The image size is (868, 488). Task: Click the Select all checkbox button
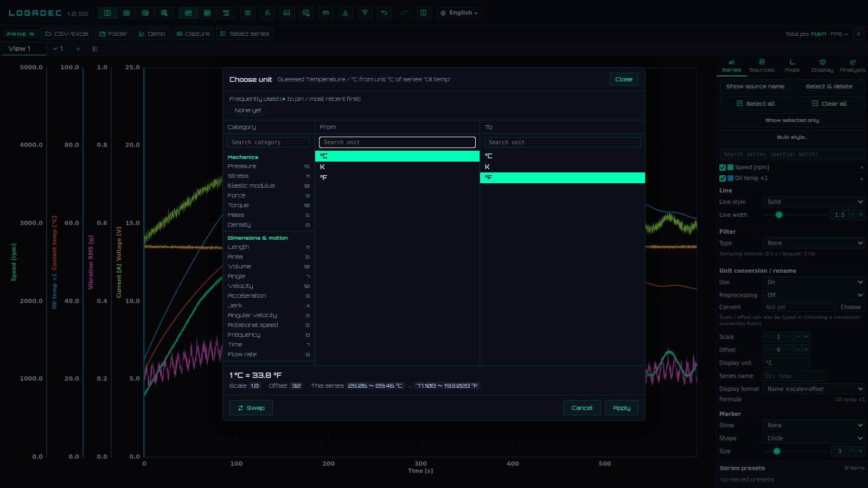point(755,104)
